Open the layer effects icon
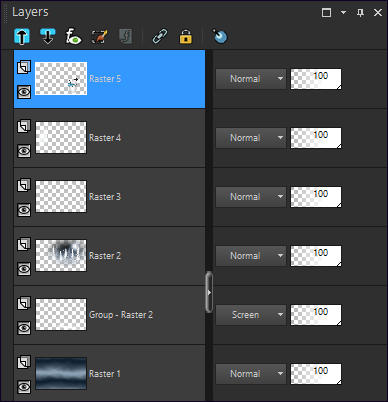 coord(73,36)
